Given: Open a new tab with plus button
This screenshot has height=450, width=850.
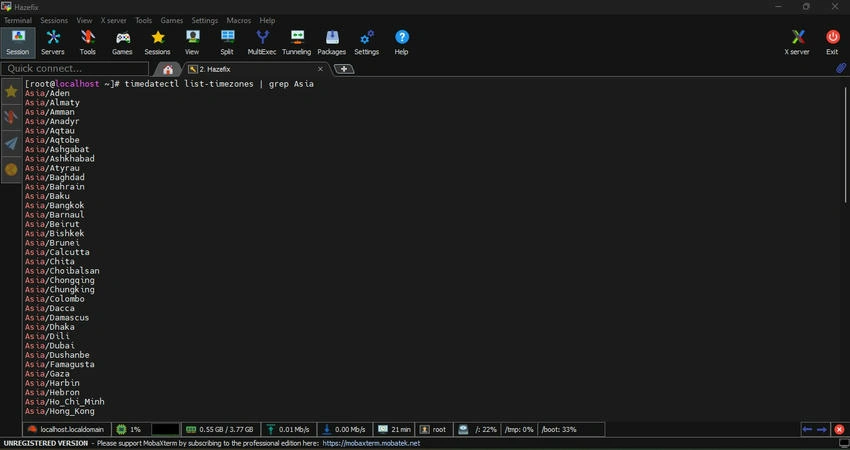Looking at the screenshot, I should pos(344,69).
